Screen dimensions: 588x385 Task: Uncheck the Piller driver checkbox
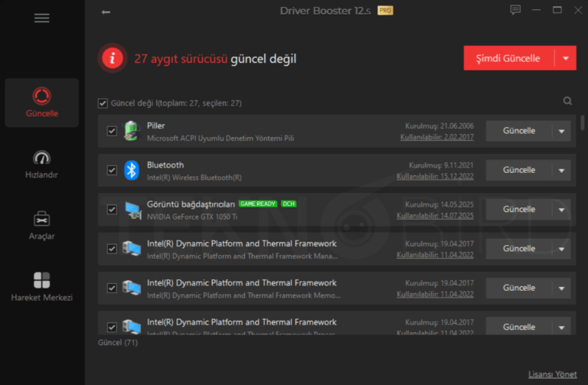(112, 131)
